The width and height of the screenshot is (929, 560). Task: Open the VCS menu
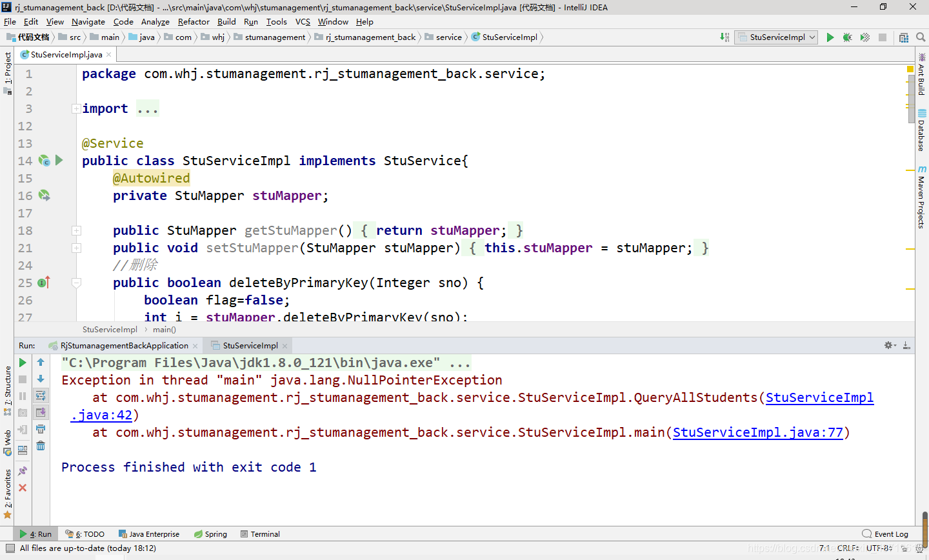(x=303, y=21)
